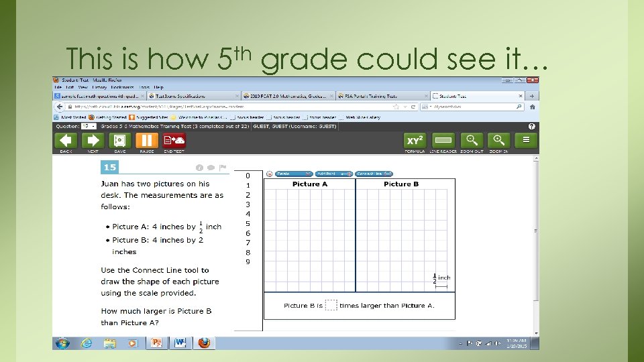This screenshot has height=362, width=644.
Task: Pause the test with the orange Pause button
Action: point(147,141)
